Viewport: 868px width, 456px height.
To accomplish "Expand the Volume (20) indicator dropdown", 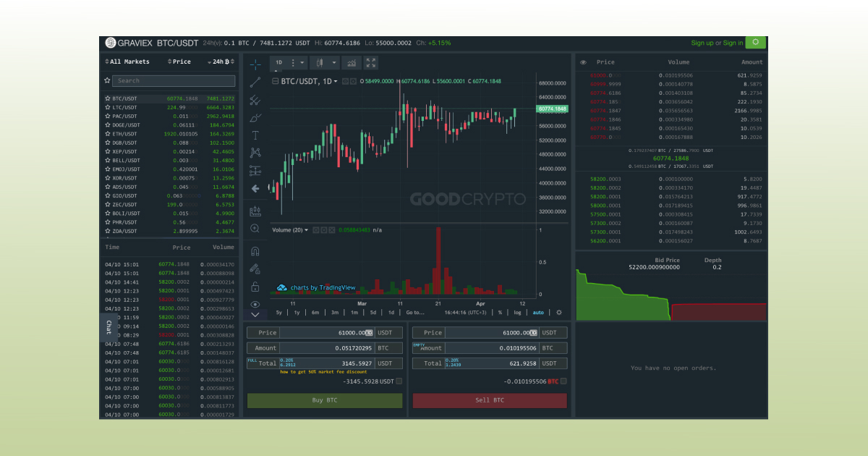I will click(306, 230).
